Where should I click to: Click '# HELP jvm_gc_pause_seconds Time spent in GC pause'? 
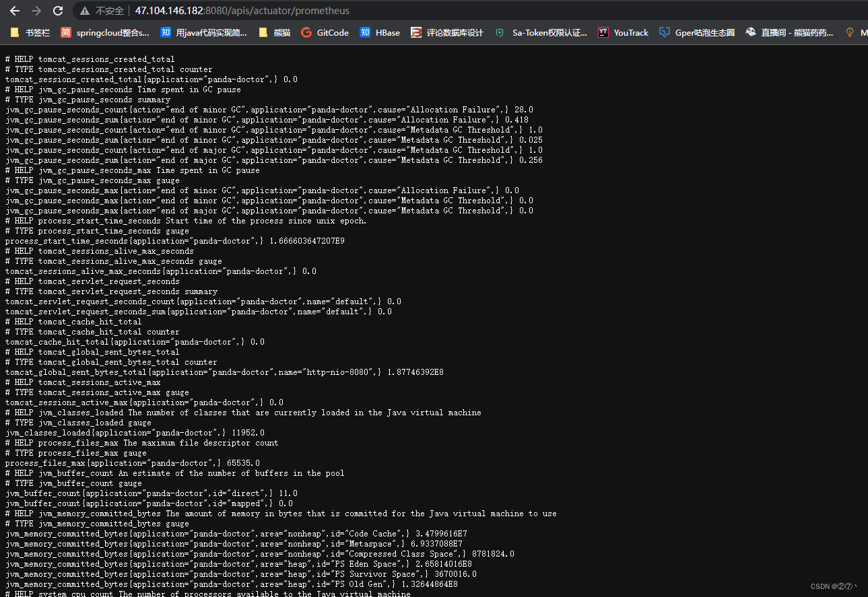click(123, 90)
